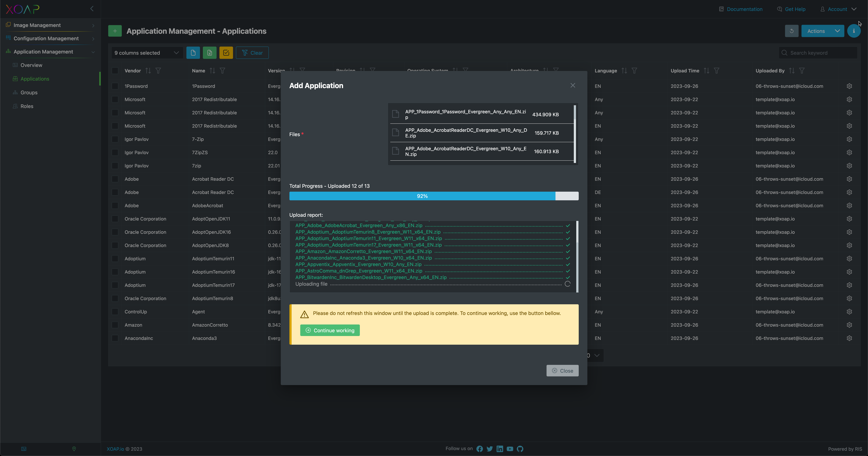Screen dimensions: 868x456
Task: Open the Actions dropdown arrow
Action: (x=837, y=31)
